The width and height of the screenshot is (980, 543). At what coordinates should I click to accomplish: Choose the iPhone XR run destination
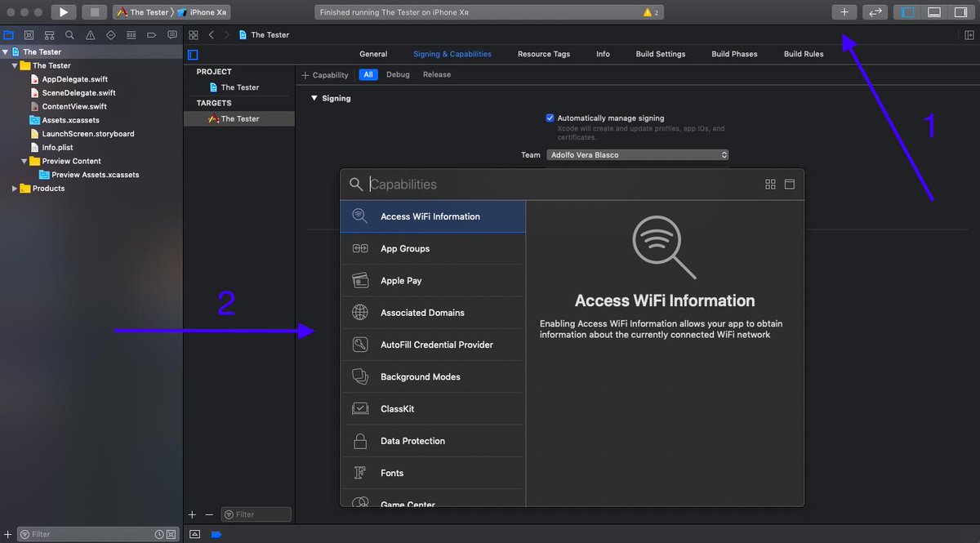[202, 12]
